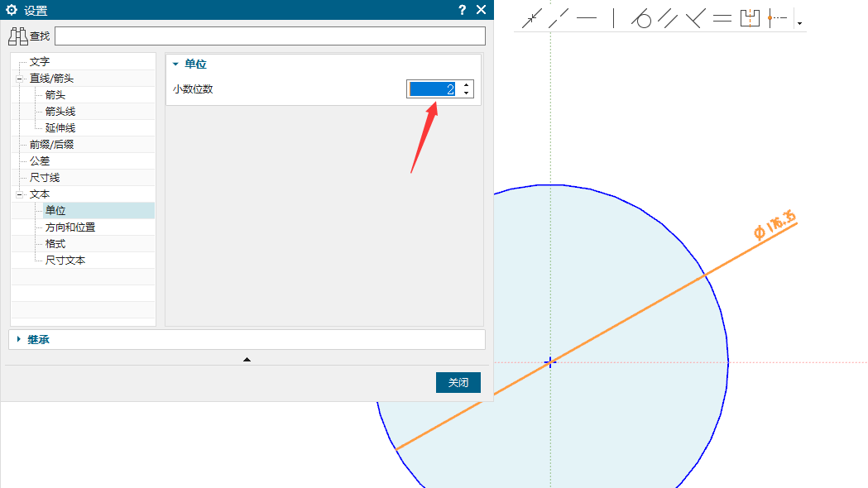The image size is (868, 488).
Task: Apply the vertical line constraint
Action: click(613, 17)
